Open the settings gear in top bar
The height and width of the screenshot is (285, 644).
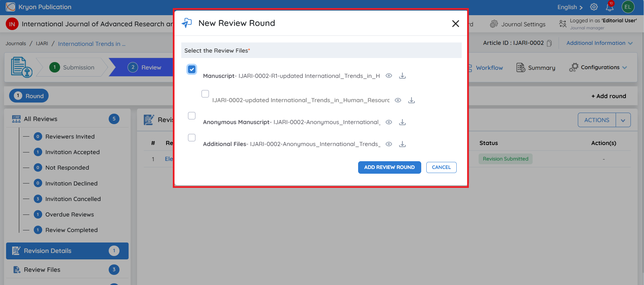tap(594, 7)
